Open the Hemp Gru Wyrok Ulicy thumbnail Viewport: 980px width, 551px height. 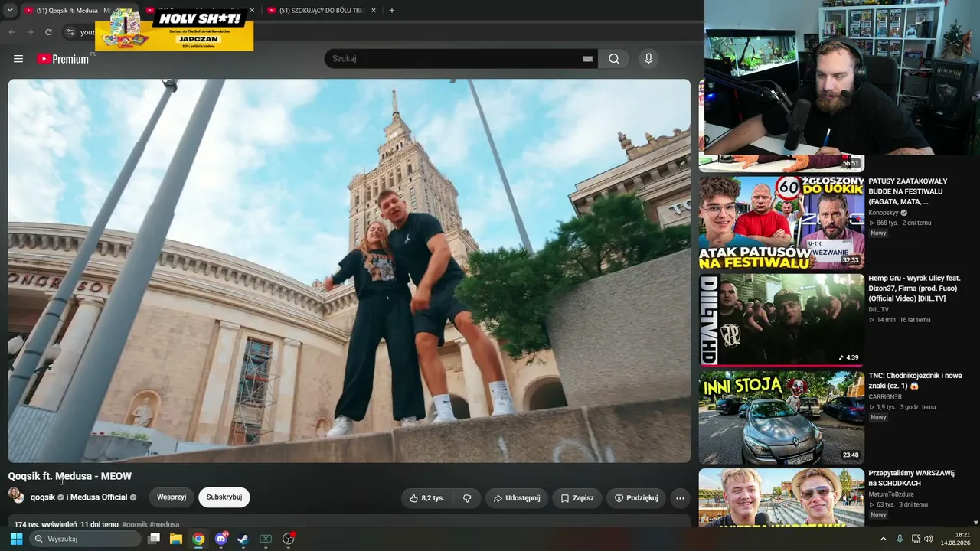pos(781,320)
